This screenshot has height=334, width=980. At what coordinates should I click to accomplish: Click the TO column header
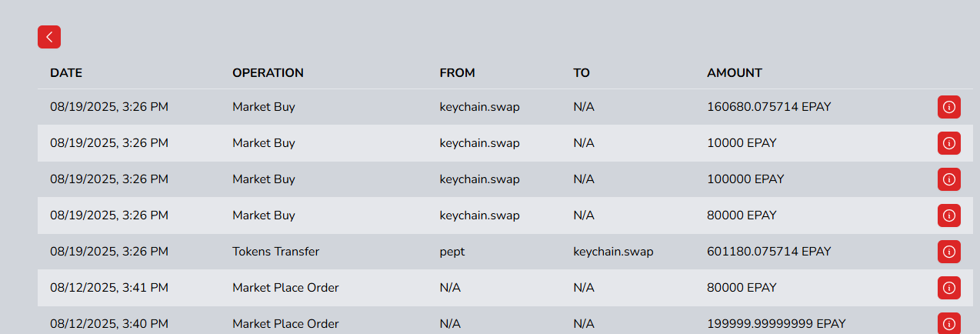(582, 73)
